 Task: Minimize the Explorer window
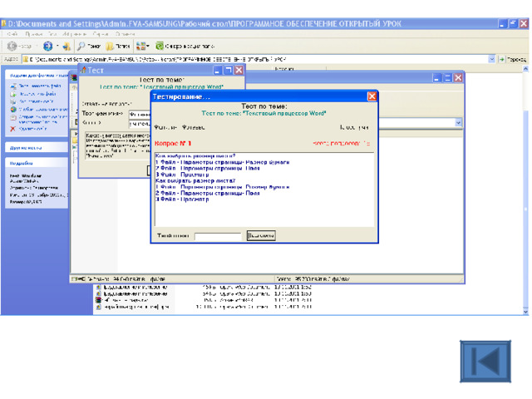click(502, 24)
